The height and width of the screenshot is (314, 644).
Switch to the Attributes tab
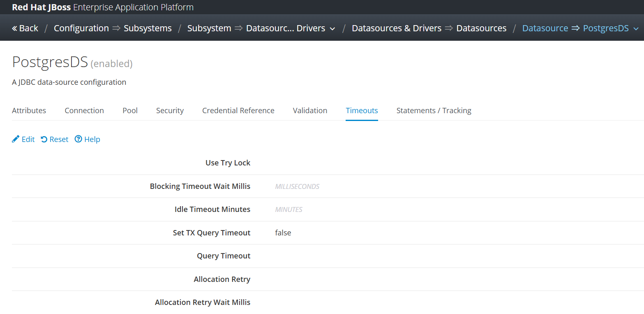29,110
